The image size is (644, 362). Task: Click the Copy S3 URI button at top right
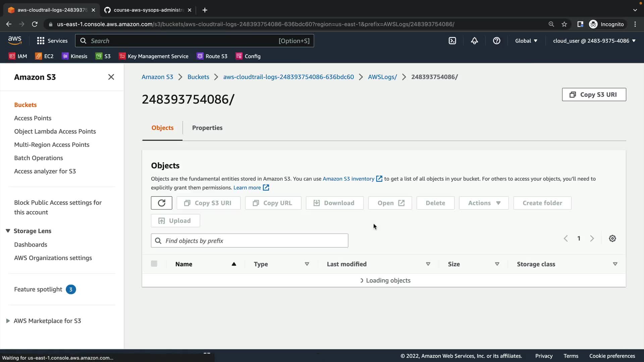[x=594, y=95]
